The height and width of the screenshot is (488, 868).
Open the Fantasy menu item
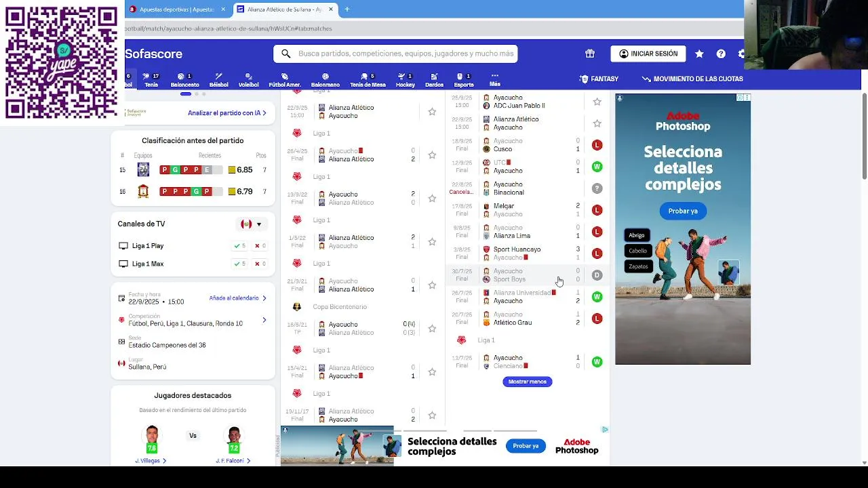(599, 79)
